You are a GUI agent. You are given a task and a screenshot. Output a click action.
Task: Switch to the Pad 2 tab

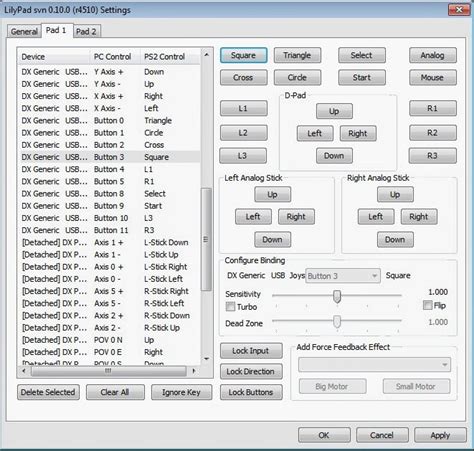click(86, 32)
